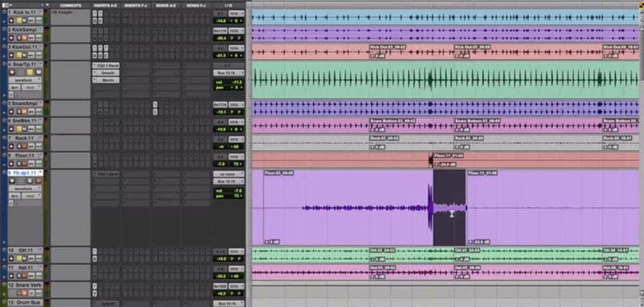Record-enable the Kick In.11 track
The image size is (644, 307).
[x=11, y=21]
